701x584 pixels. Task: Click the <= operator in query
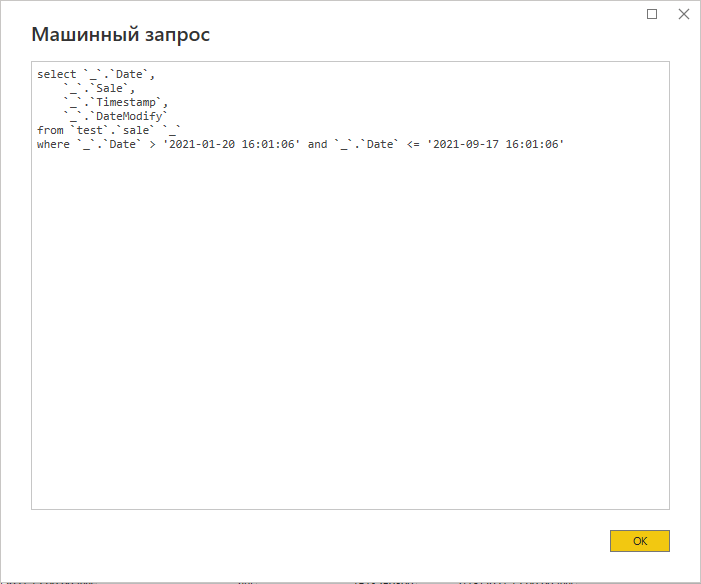click(x=413, y=144)
